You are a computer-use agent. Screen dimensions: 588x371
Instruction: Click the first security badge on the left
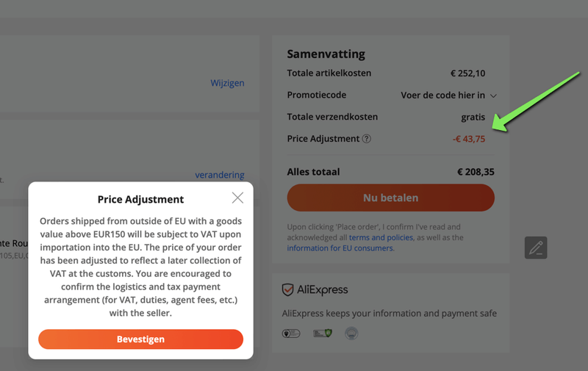pos(291,334)
